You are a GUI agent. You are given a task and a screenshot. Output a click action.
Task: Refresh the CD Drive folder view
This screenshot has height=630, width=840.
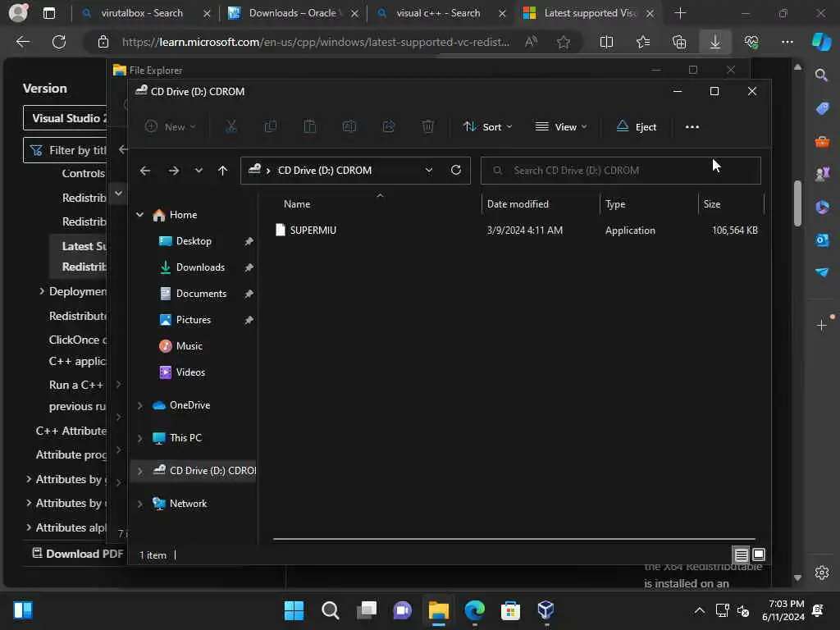pyautogui.click(x=456, y=170)
